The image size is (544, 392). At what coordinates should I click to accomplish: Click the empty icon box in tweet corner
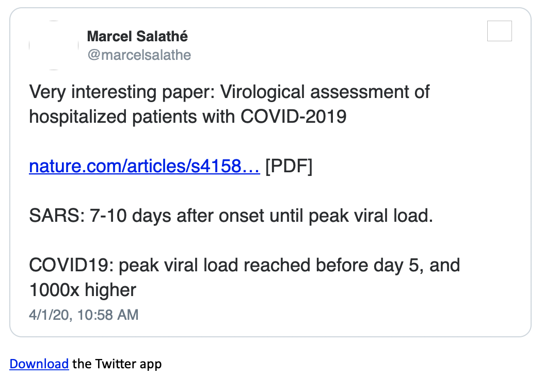click(499, 31)
